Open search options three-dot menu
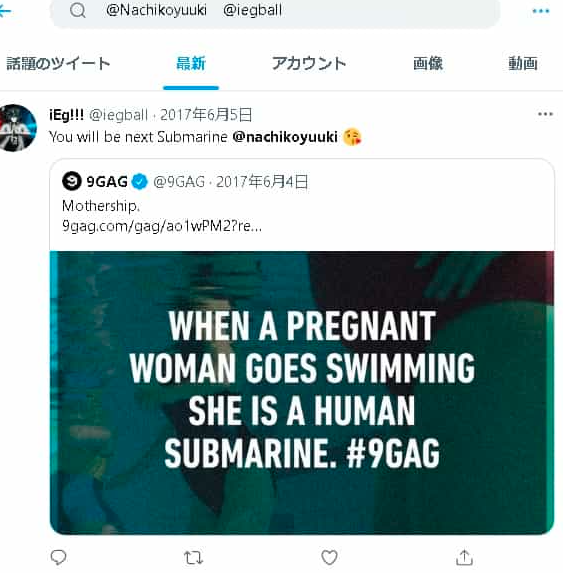 541,11
